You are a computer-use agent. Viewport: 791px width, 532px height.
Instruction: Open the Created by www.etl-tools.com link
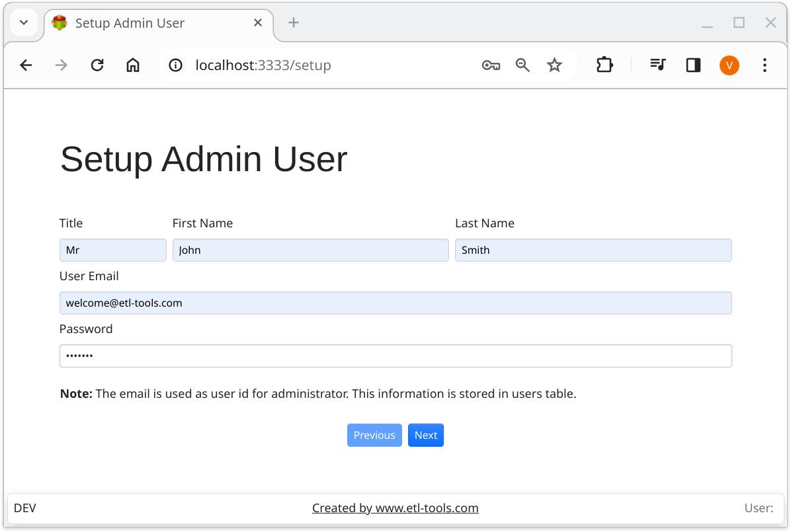395,508
